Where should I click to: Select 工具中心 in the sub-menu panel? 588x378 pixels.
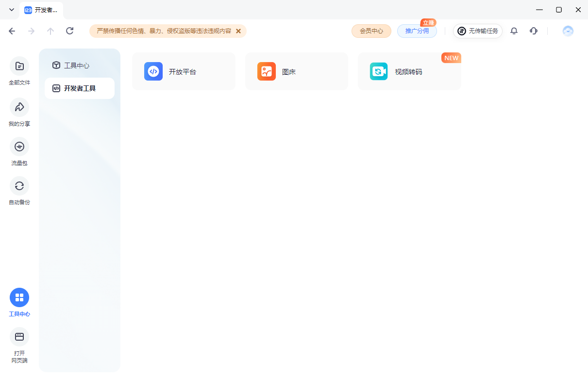click(x=80, y=66)
